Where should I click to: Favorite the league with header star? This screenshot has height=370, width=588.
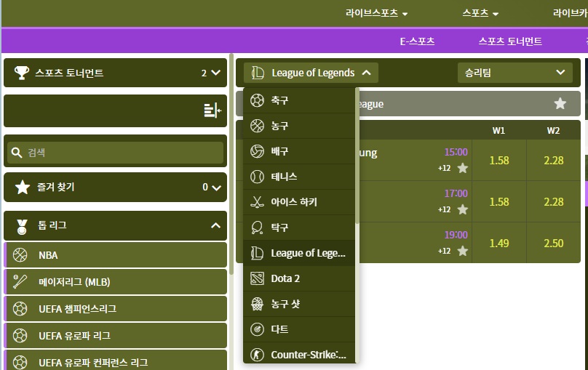560,103
